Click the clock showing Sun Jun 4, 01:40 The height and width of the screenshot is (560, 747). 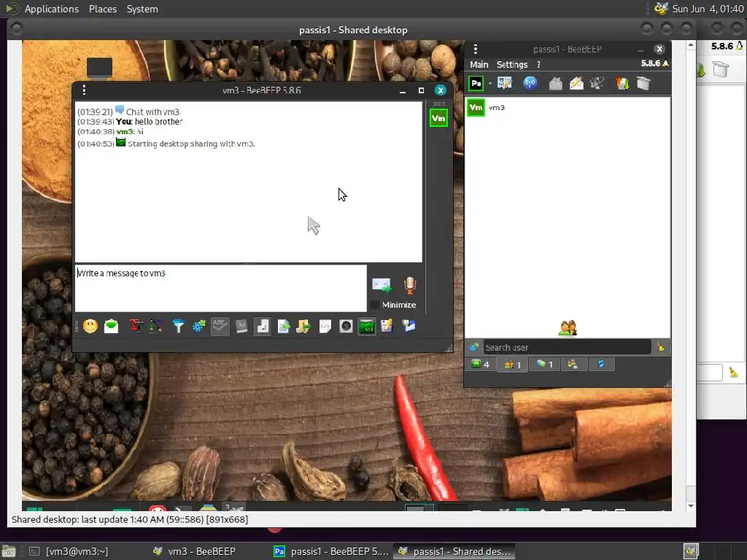click(708, 9)
